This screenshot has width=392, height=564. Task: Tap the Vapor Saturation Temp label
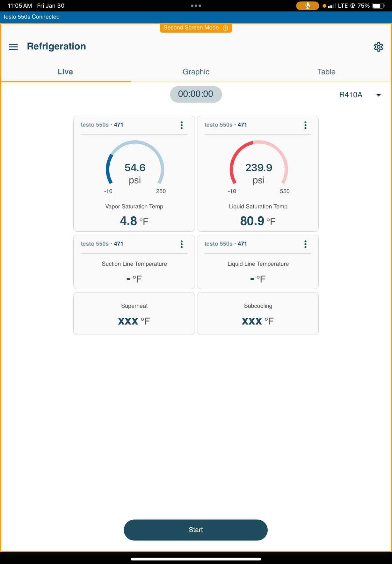(134, 206)
